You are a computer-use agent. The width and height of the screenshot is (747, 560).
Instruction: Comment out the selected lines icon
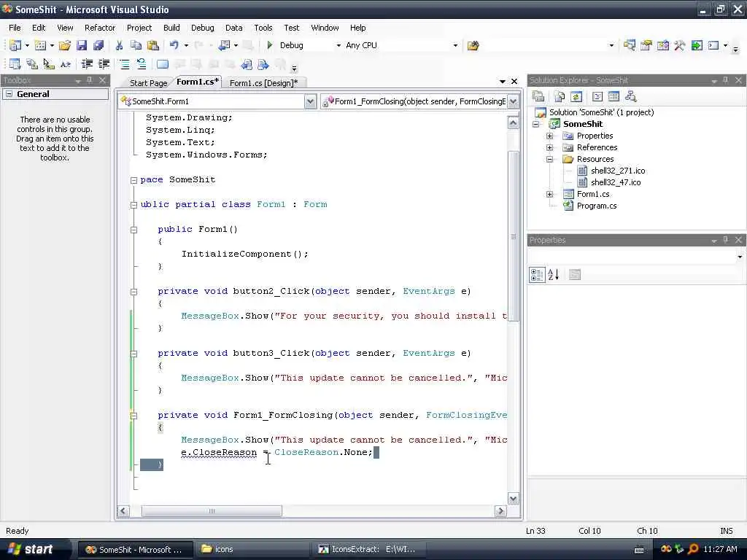pyautogui.click(x=124, y=64)
